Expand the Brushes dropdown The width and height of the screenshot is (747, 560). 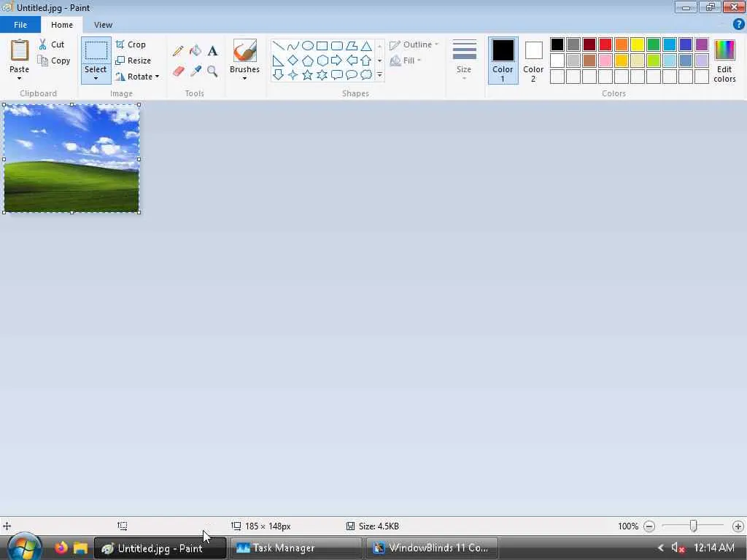(x=244, y=79)
